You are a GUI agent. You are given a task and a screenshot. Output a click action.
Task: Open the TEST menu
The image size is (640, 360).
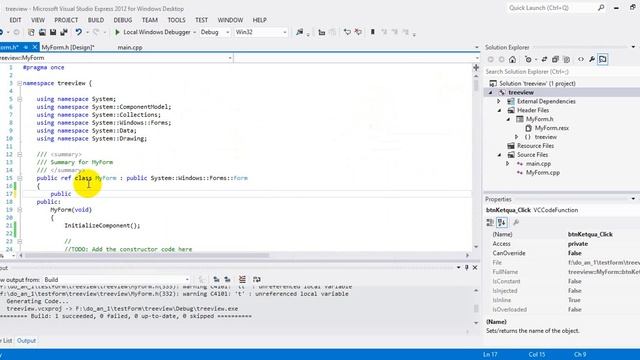click(201, 20)
